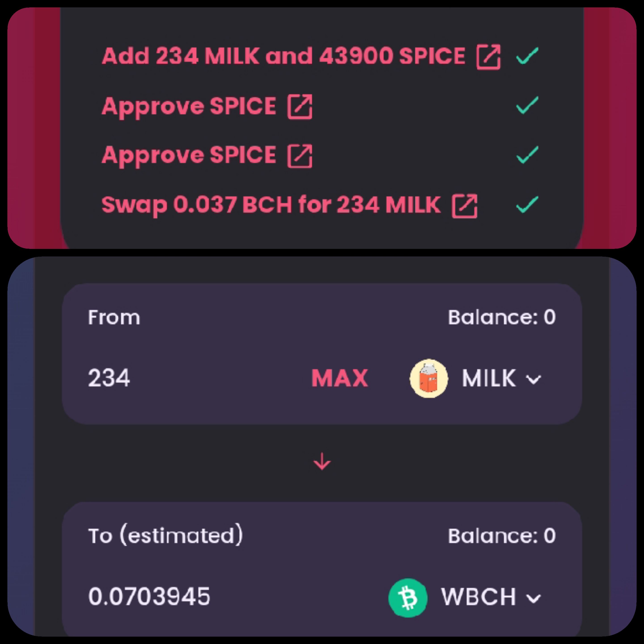Click green checkmark for Add MILK and SPICE
The width and height of the screenshot is (644, 644).
(x=527, y=56)
